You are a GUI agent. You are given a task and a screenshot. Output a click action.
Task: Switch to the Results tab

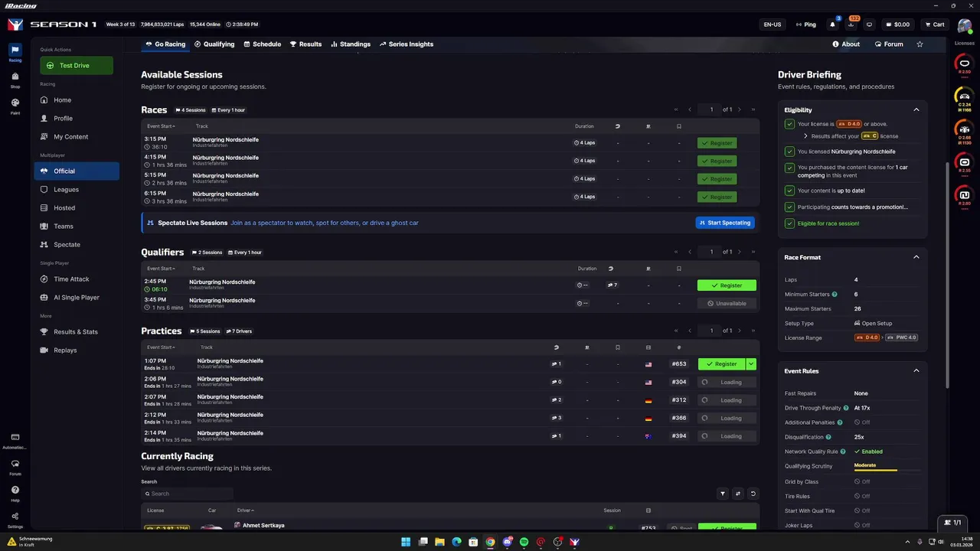coord(305,44)
